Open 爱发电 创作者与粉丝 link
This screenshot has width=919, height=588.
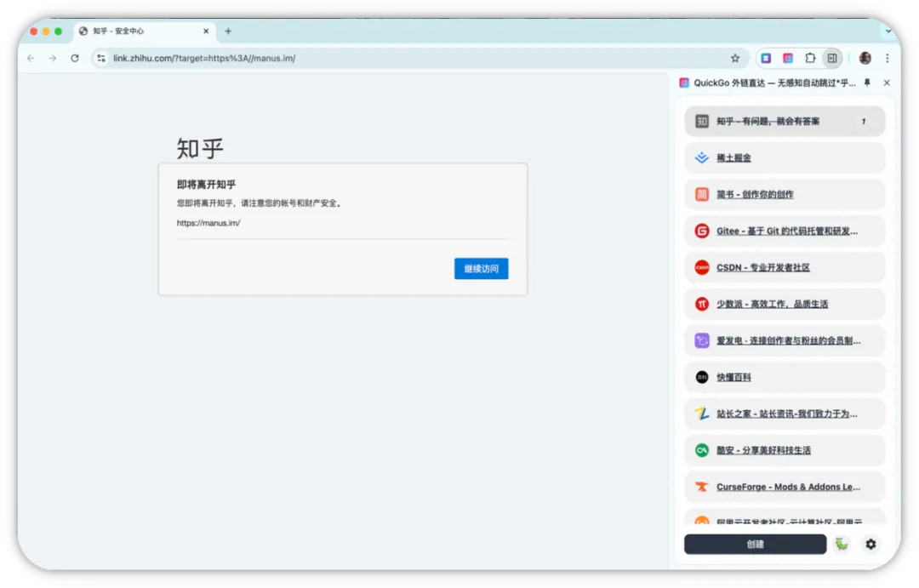(x=788, y=340)
